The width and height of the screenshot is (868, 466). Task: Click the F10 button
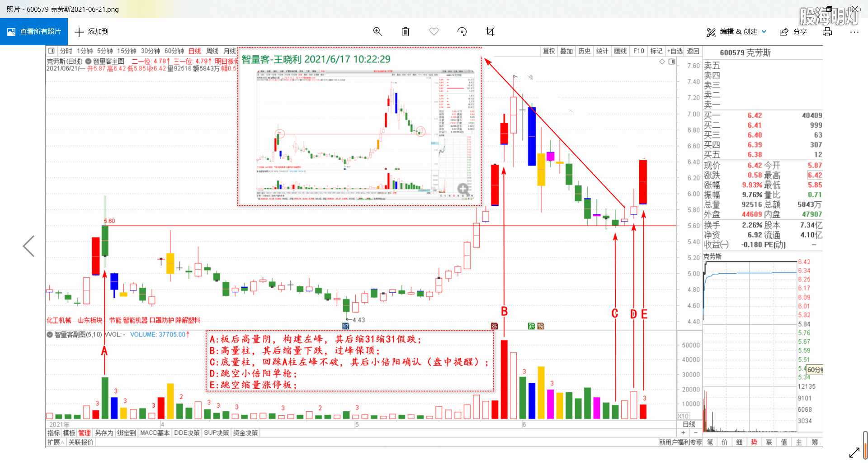click(x=639, y=51)
